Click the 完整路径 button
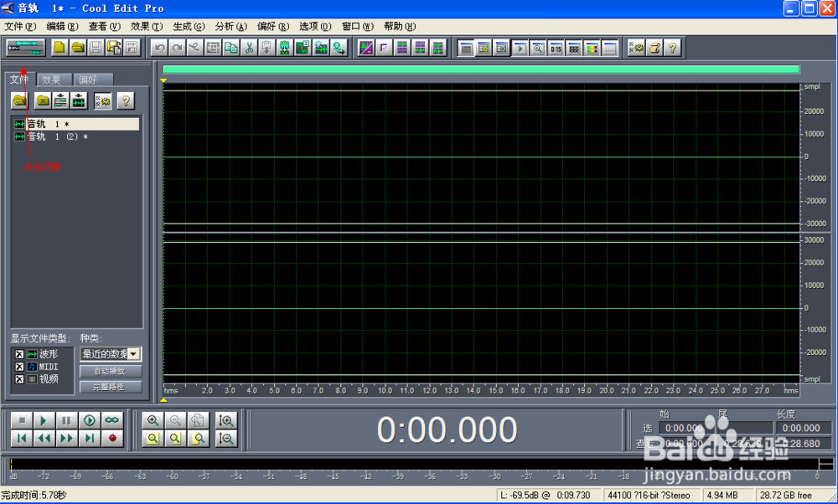838x504 pixels. point(111,387)
